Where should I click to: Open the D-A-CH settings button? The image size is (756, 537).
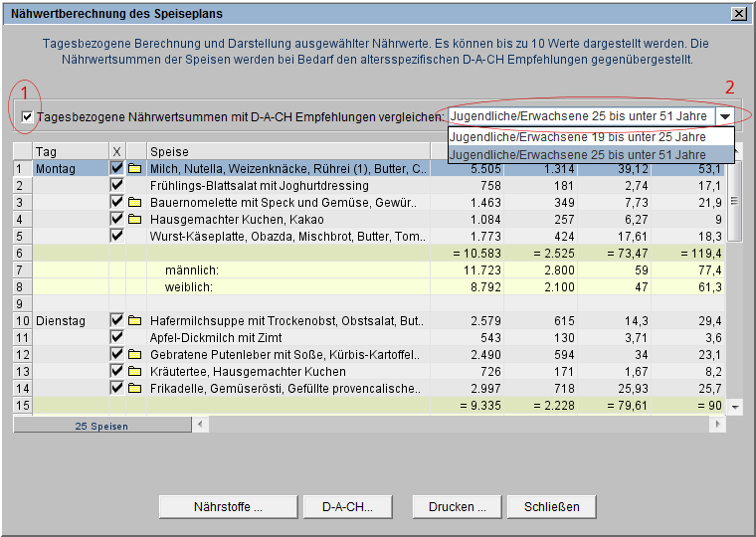pos(347,506)
